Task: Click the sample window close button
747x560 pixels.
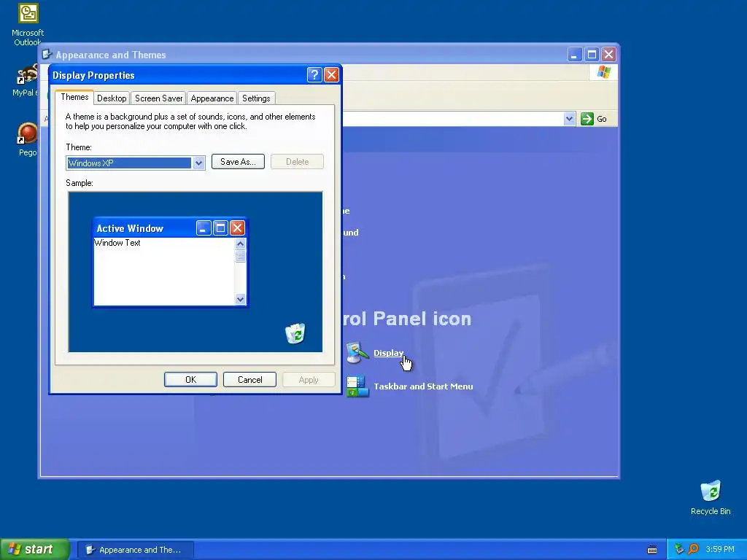Action: pos(237,228)
